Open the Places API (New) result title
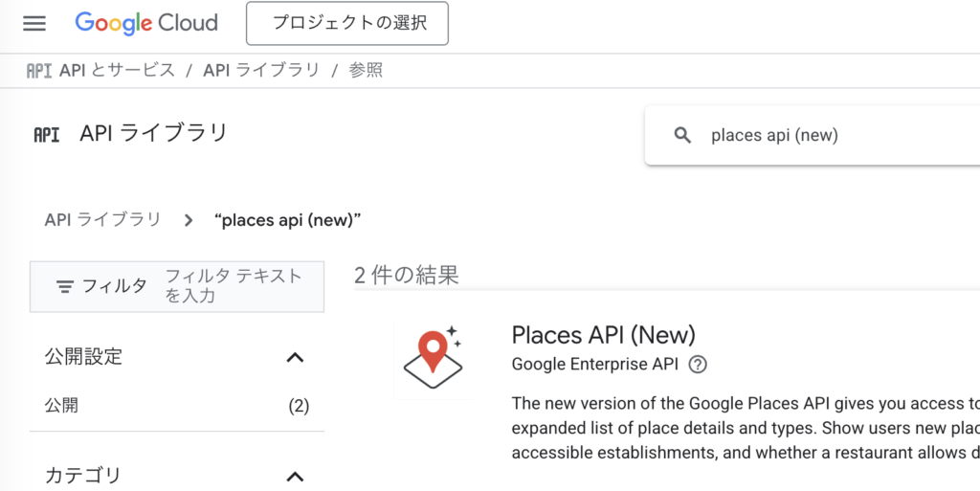The width and height of the screenshot is (980, 491). (603, 335)
